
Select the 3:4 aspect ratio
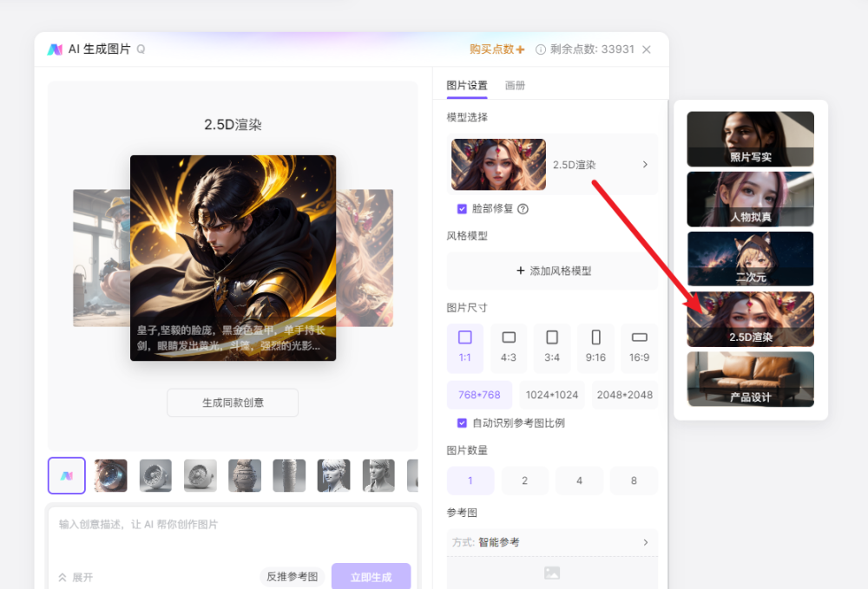point(552,347)
